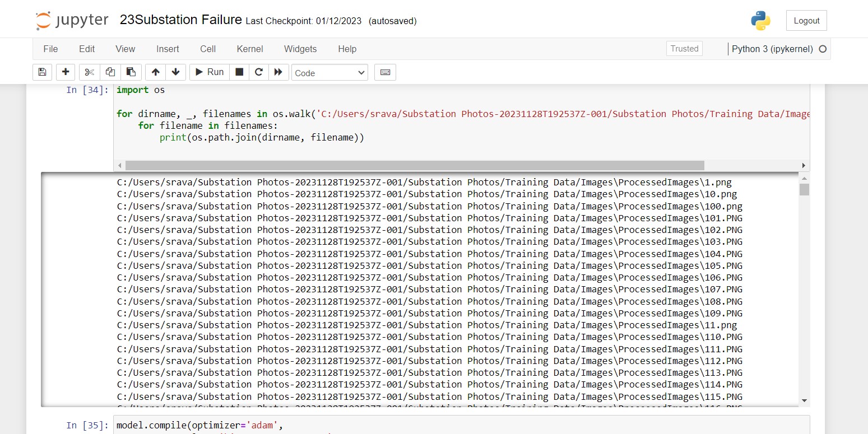Open the command palette keyboard icon
The width and height of the screenshot is (868, 434).
pyautogui.click(x=385, y=72)
